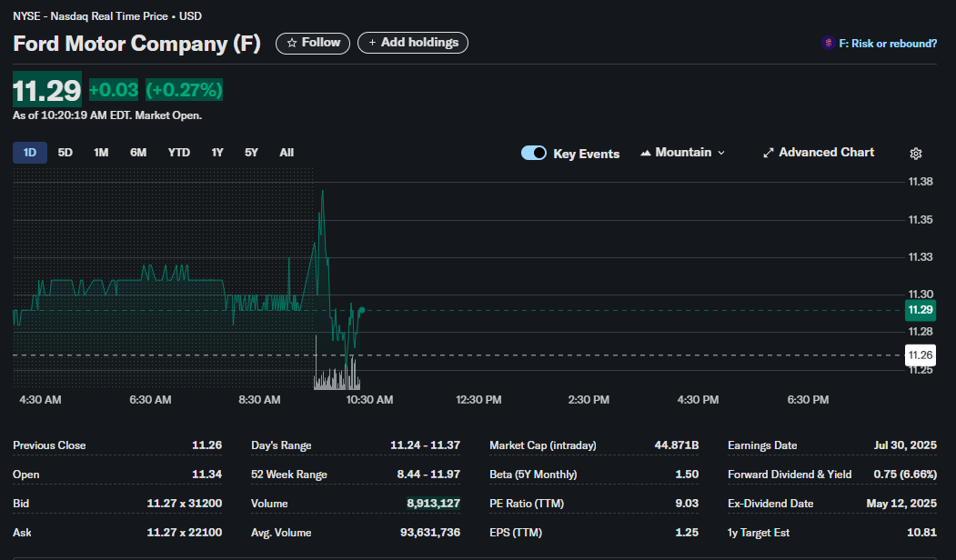Switch to the 6M range tab
Viewport: 956px width, 560px height.
pos(138,153)
